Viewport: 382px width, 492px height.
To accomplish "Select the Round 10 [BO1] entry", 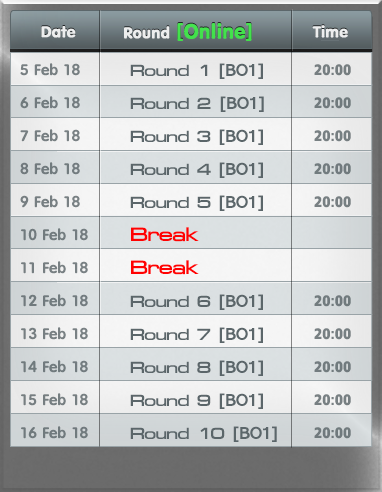I will [204, 433].
